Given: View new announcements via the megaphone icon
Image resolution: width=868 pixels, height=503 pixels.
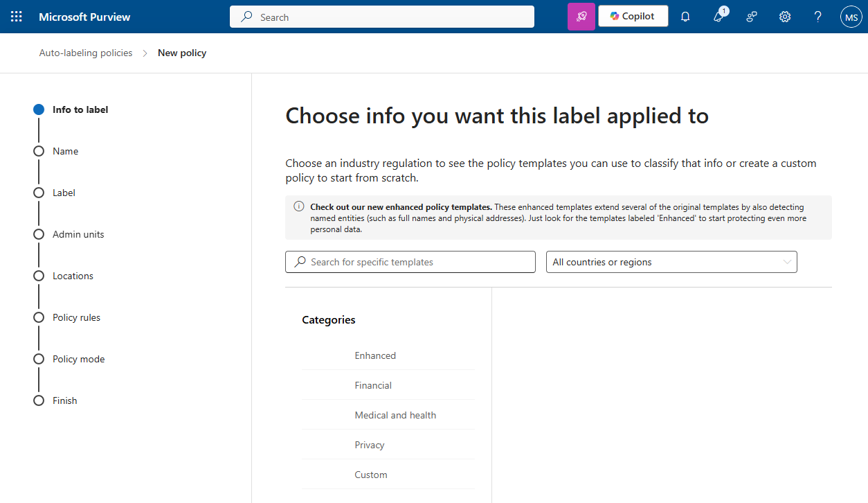Looking at the screenshot, I should (x=718, y=17).
